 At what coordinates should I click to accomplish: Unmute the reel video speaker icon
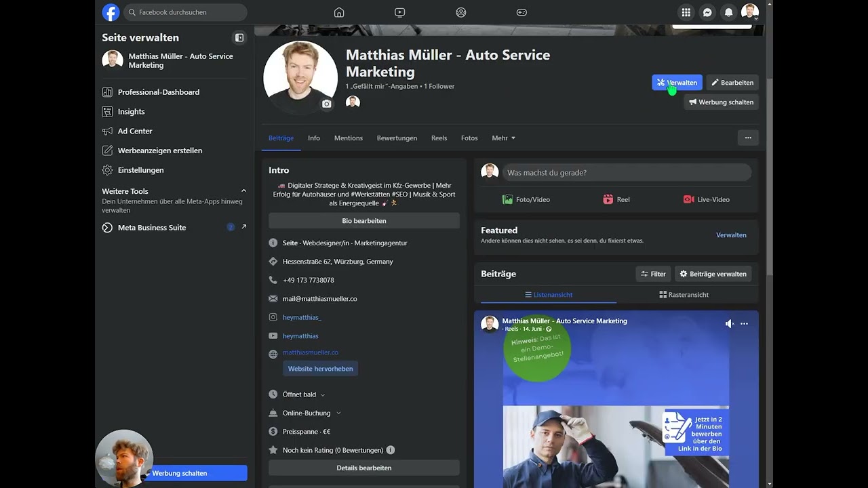point(730,324)
